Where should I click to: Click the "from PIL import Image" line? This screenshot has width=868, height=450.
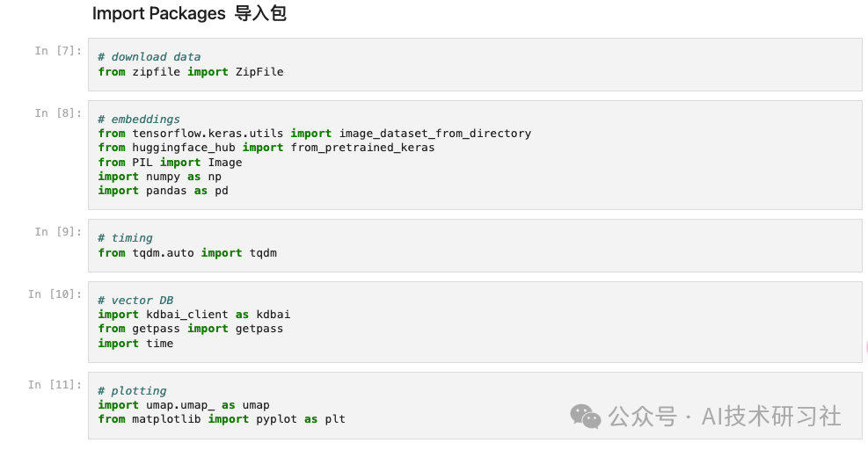coord(170,163)
